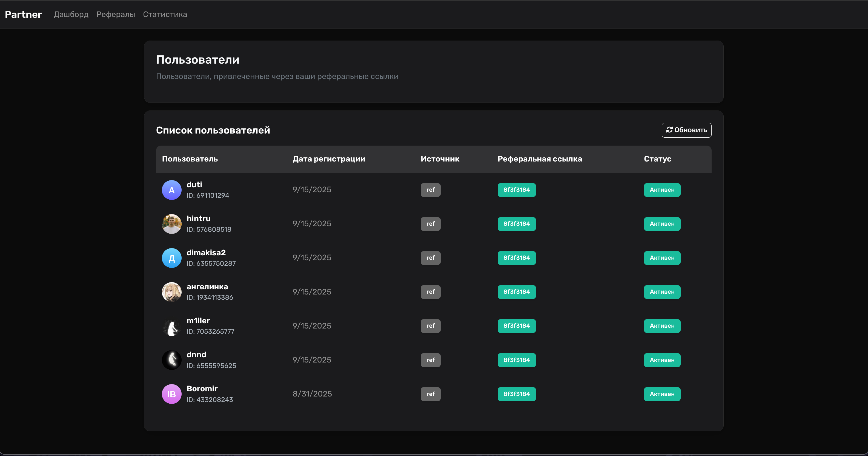Viewport: 868px width, 456px height.
Task: Click the 8f3f3184 referral badge for duti
Action: pyautogui.click(x=516, y=190)
